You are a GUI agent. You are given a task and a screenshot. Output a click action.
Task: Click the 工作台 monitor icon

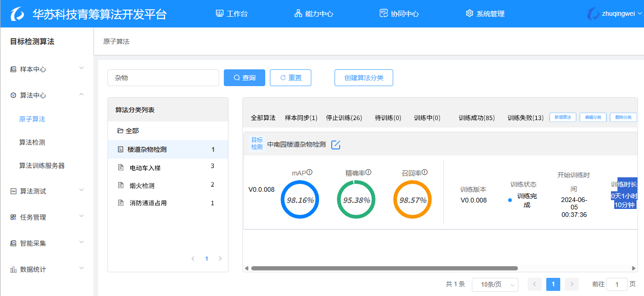[220, 13]
